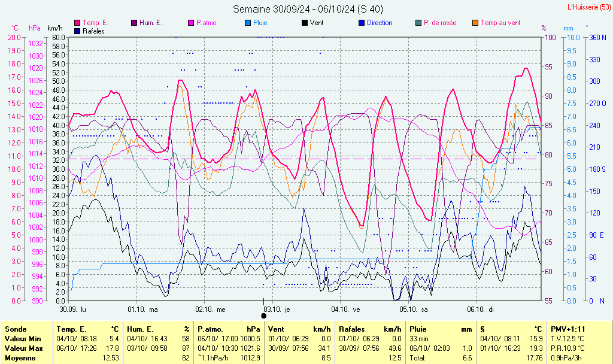Click the Vent legend label
The width and height of the screenshot is (613, 364).
coord(317,23)
